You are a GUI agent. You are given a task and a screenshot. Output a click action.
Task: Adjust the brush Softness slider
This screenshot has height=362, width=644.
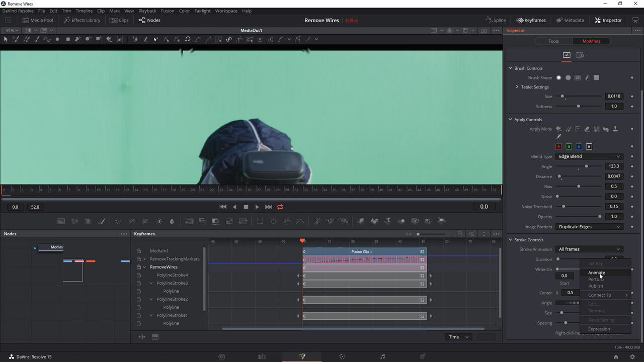coord(579,106)
